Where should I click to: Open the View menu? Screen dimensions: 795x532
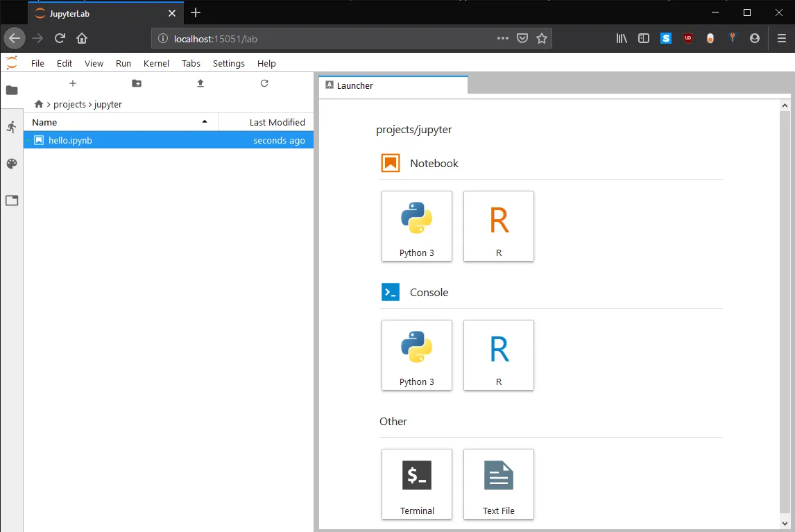click(94, 63)
